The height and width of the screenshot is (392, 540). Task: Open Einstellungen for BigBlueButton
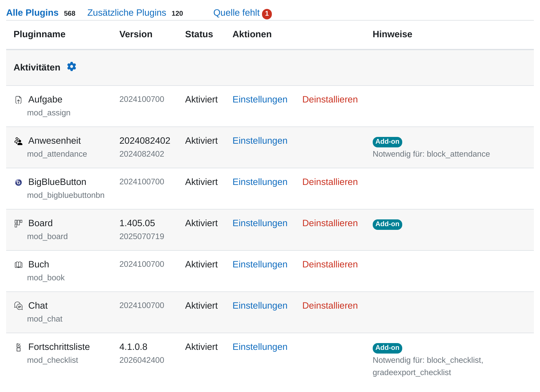click(260, 182)
